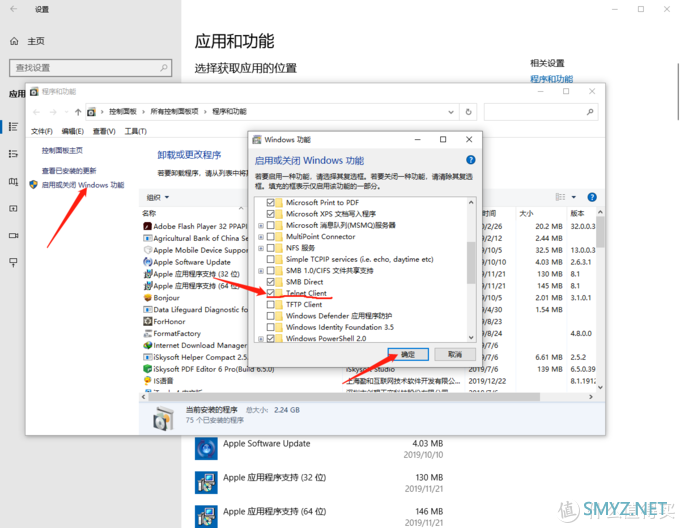The height and width of the screenshot is (528, 680).
Task: Open the address bar history dropdown
Action: 451,112
